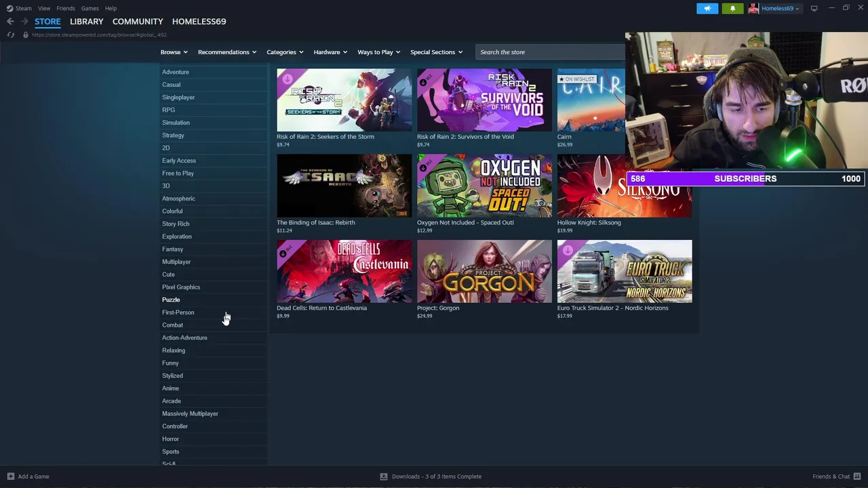Select the Singleplayer tag
Screen dimensions: 868x488
coord(178,98)
